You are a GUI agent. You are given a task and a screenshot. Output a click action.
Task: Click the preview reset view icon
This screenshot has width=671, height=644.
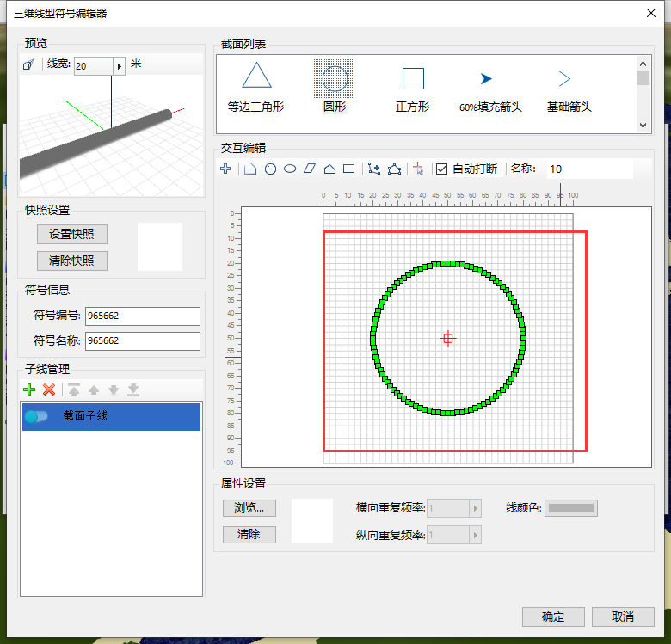point(29,64)
